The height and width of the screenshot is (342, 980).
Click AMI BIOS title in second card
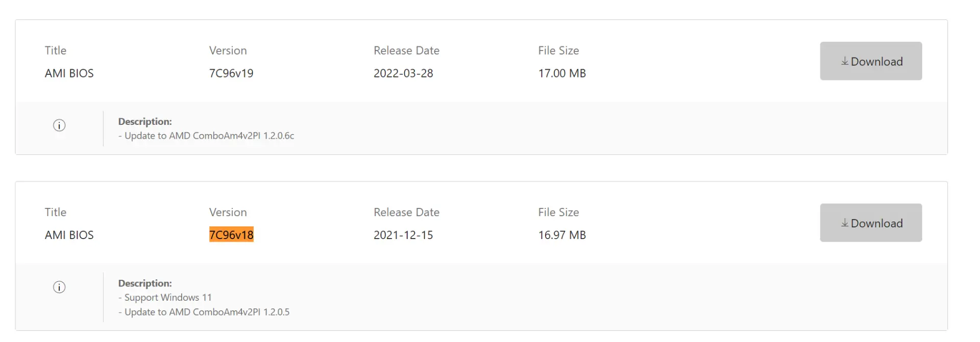click(x=69, y=234)
